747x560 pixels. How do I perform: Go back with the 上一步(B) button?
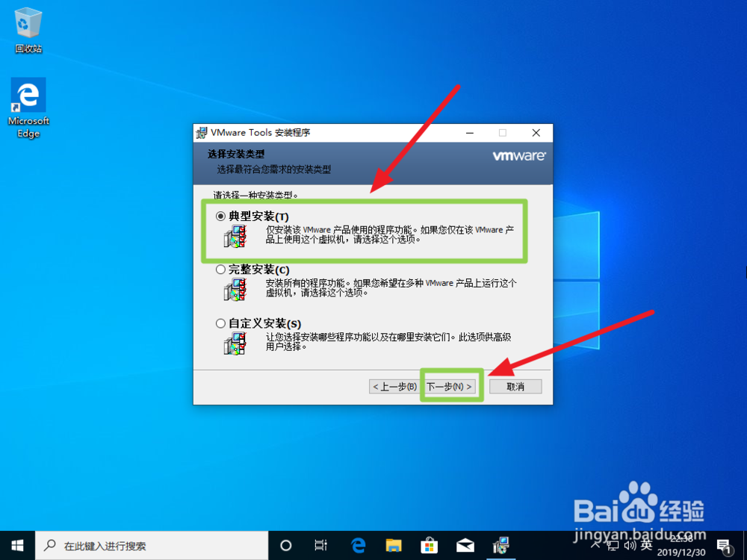[x=395, y=386]
